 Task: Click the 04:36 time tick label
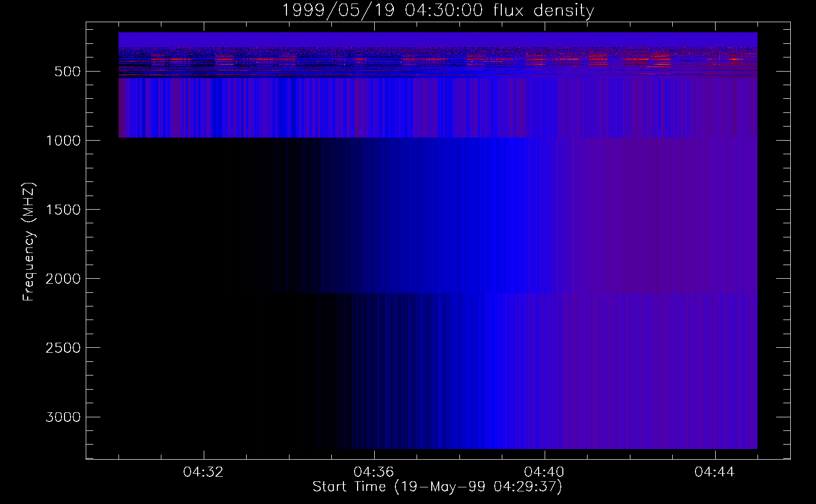coord(374,472)
